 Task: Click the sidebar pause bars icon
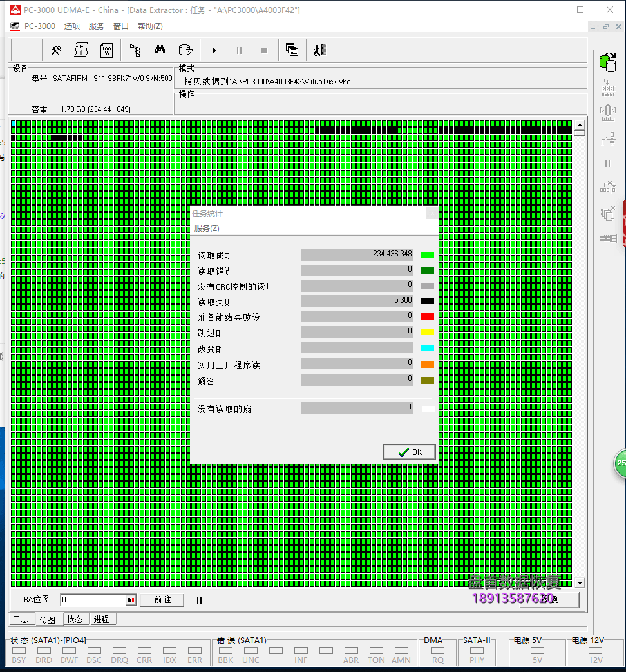[x=607, y=163]
